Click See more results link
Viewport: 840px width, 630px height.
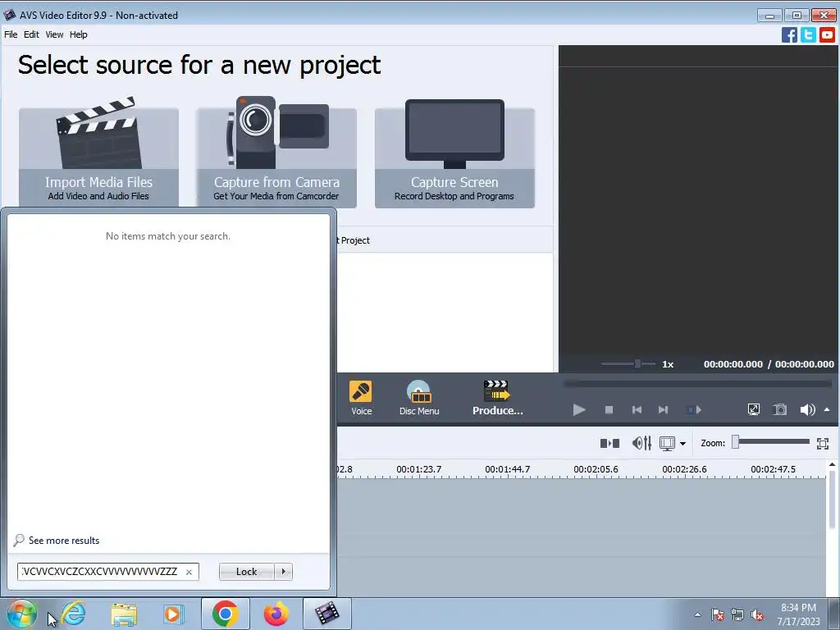[x=64, y=541]
